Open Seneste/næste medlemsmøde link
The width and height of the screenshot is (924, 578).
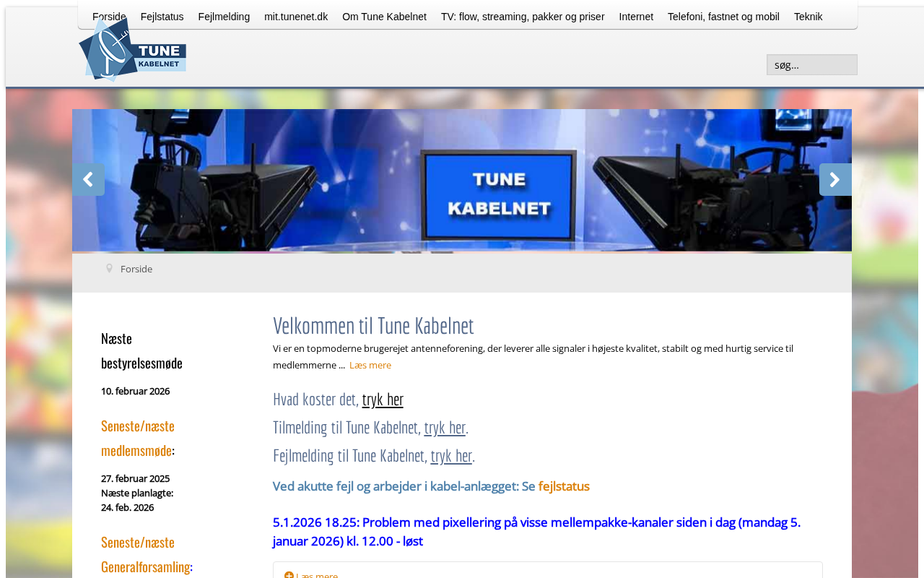[137, 438]
